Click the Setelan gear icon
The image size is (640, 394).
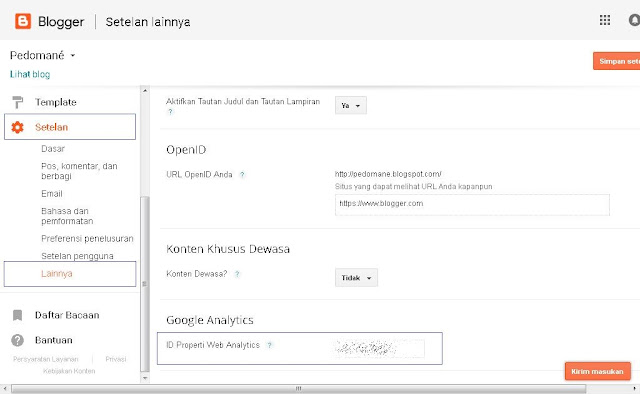[x=17, y=127]
